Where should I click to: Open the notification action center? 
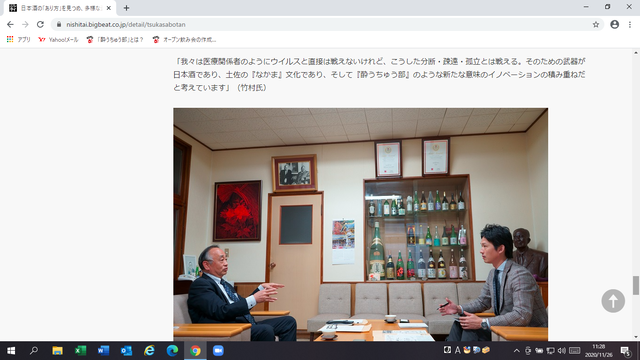click(625, 351)
